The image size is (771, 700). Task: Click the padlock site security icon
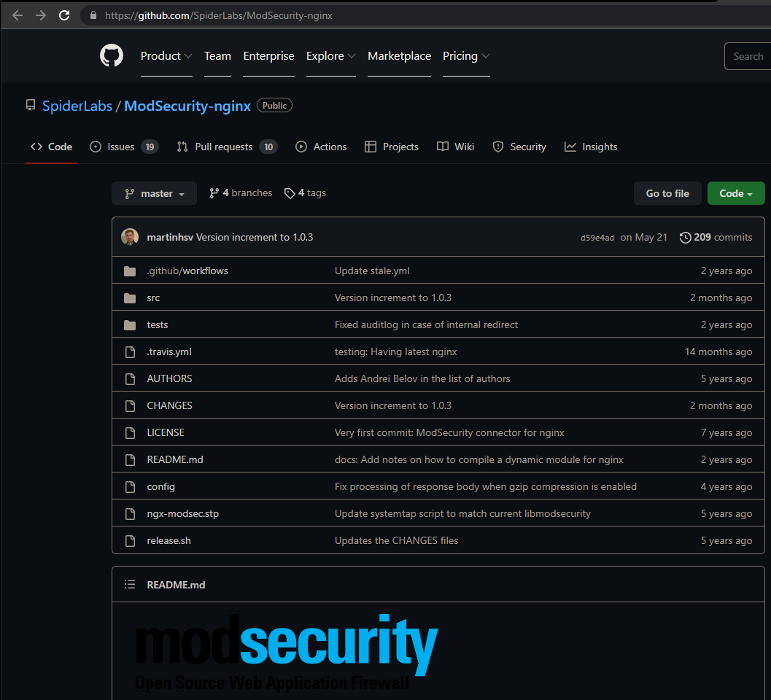coord(93,15)
